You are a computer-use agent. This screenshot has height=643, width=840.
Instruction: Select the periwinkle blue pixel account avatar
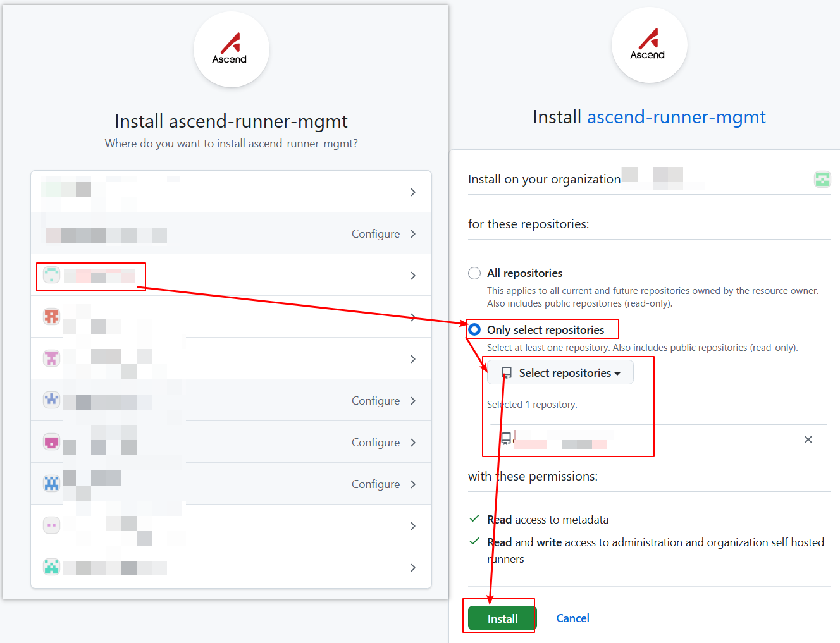51,400
